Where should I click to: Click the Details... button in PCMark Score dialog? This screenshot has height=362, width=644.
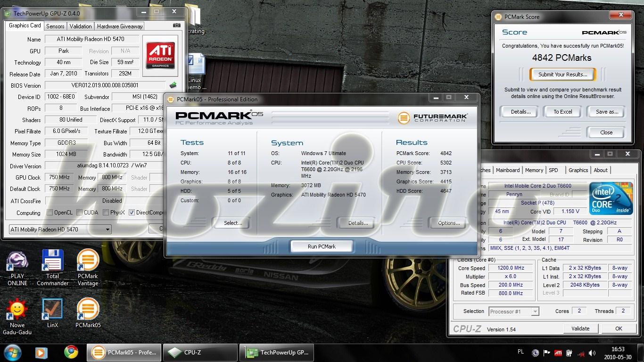(520, 112)
